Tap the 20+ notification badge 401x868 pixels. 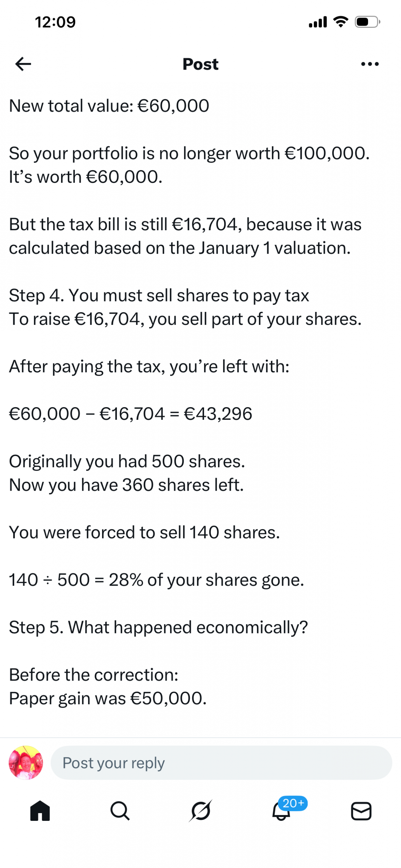point(293,803)
